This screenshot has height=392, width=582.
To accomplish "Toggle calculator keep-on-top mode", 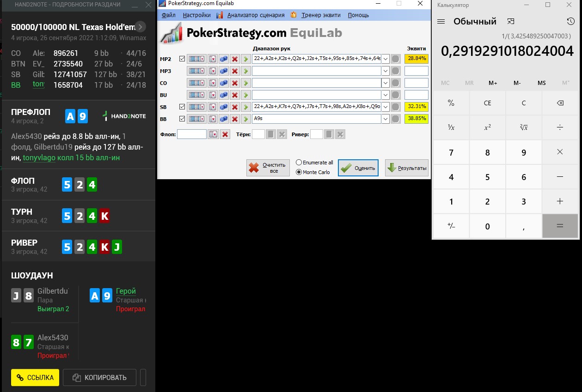I will point(510,22).
